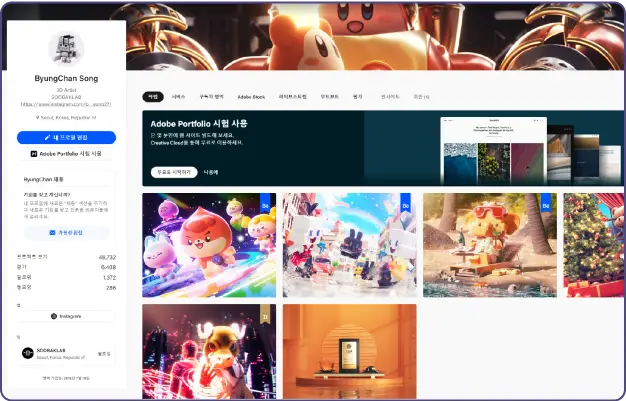Viewport: 626px width, 401px height.
Task: Click the 3D Artist occupation text
Action: coord(66,90)
